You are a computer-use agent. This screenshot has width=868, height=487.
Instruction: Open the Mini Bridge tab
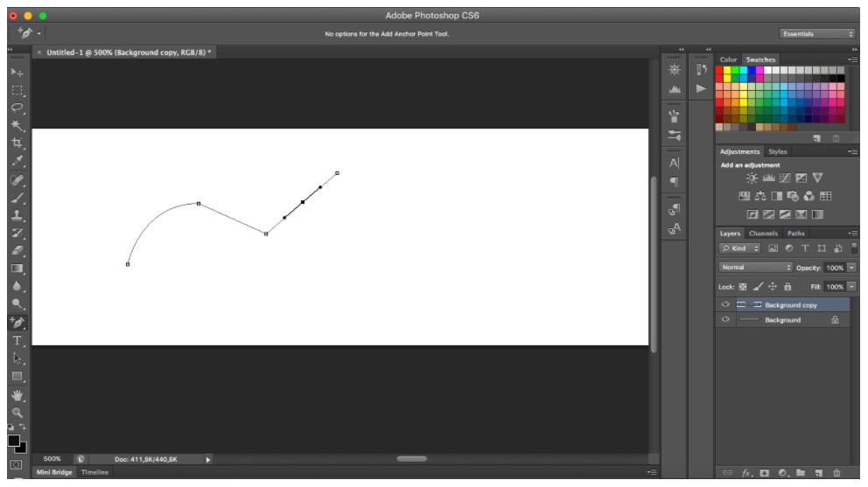tap(54, 472)
